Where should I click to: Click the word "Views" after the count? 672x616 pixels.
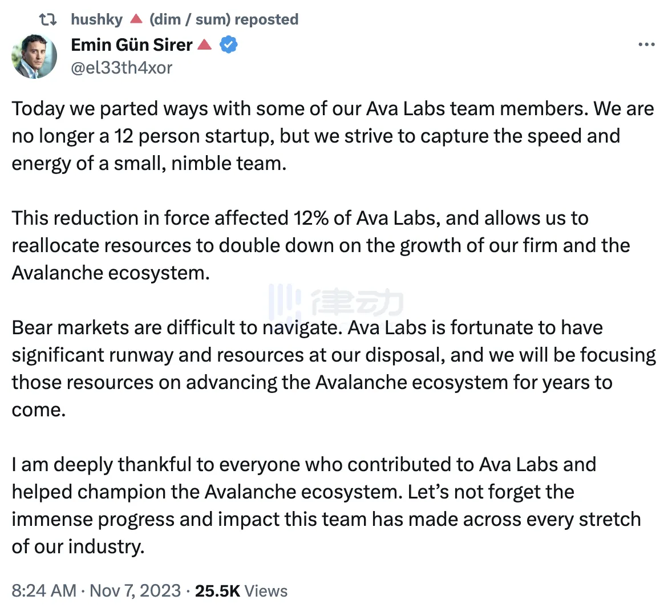(266, 591)
